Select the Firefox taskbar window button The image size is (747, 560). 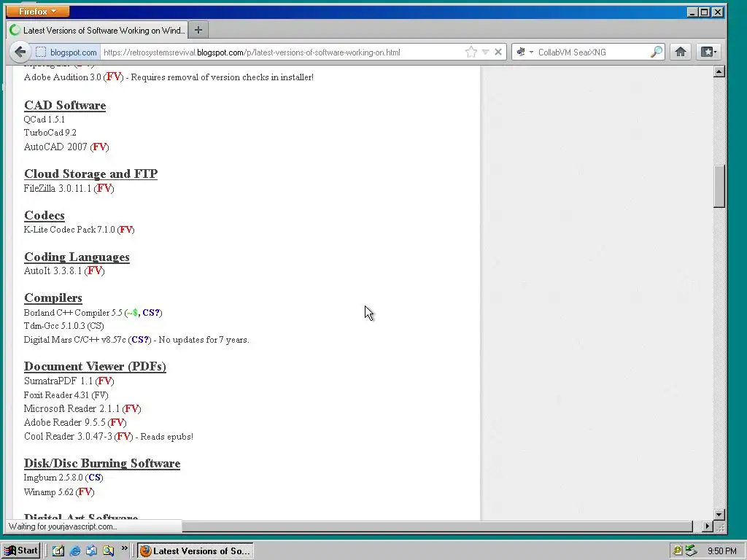point(196,551)
